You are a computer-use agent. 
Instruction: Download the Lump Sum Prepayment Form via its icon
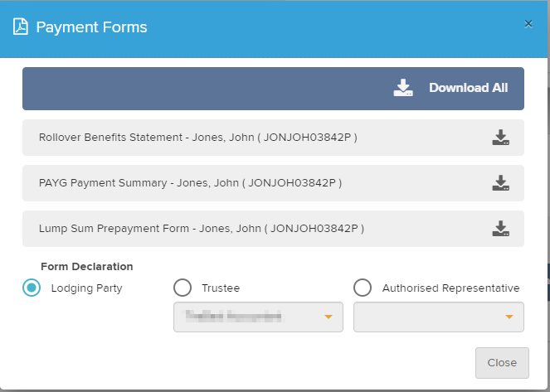coord(500,228)
